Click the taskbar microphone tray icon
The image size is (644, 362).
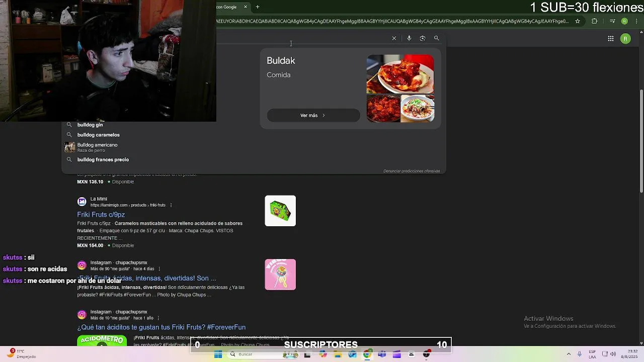[x=580, y=354]
